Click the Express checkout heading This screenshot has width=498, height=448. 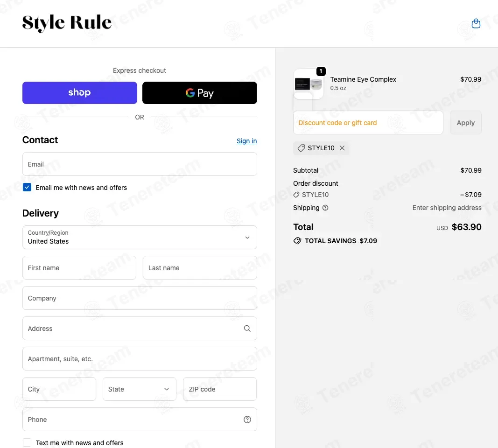[x=140, y=70]
